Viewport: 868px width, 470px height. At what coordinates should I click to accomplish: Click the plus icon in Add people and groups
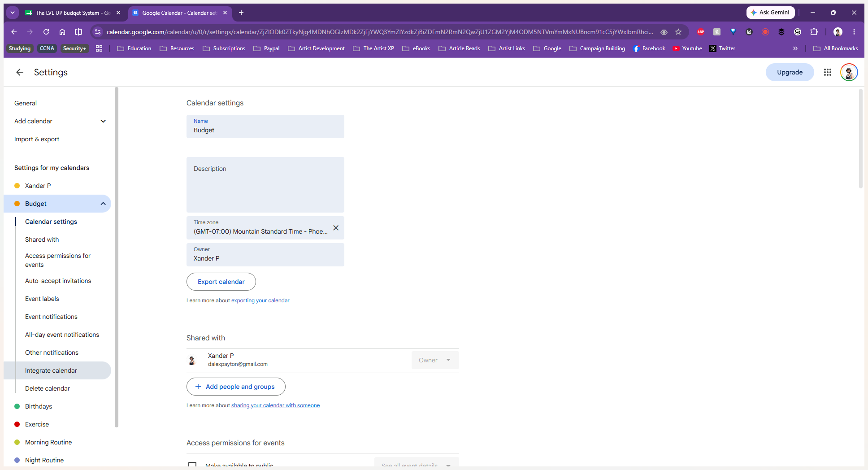pyautogui.click(x=198, y=387)
